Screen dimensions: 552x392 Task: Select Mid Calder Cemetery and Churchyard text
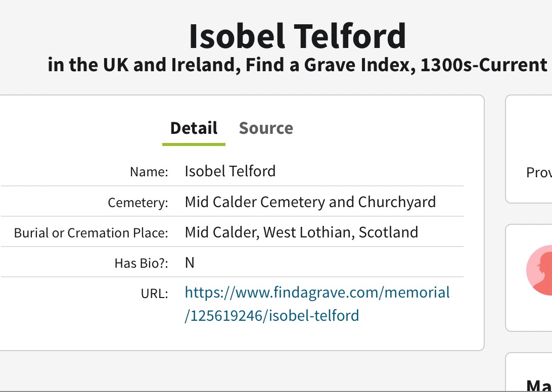pyautogui.click(x=310, y=202)
